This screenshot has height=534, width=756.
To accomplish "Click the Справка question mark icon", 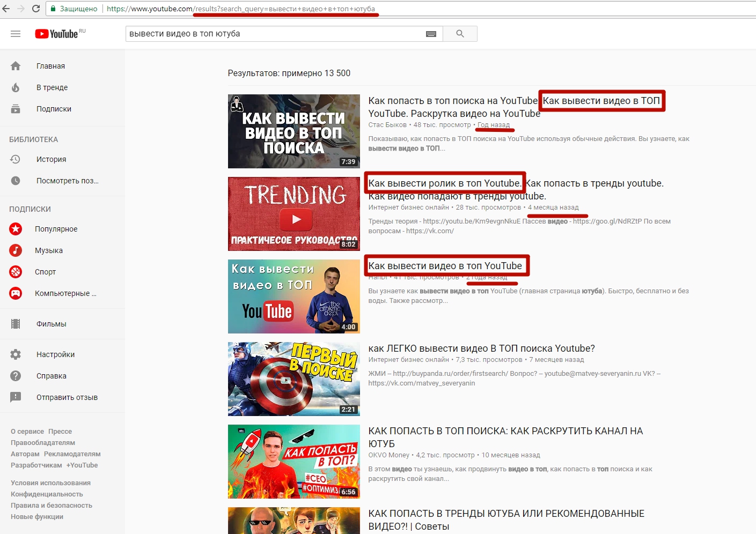I will 16,376.
